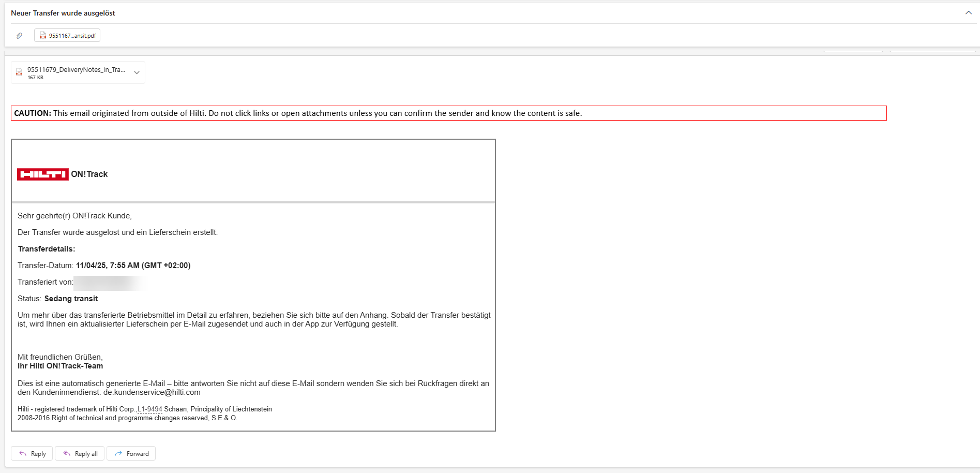980x473 pixels.
Task: Click the PDF icon on the 9551167...ansit.pdf chip
Action: (x=43, y=36)
